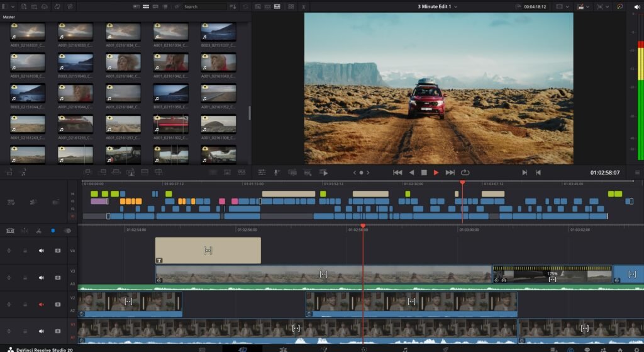Click the Sync Clips icon in top toolbar

tap(57, 6)
